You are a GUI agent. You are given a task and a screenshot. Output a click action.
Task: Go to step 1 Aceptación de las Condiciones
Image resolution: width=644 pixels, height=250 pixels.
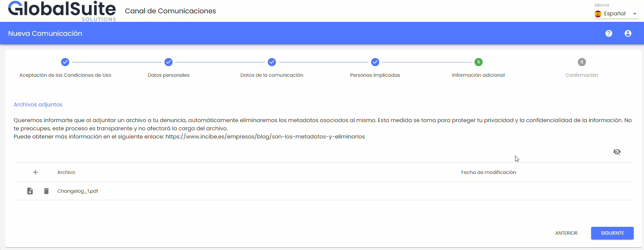[x=65, y=62]
